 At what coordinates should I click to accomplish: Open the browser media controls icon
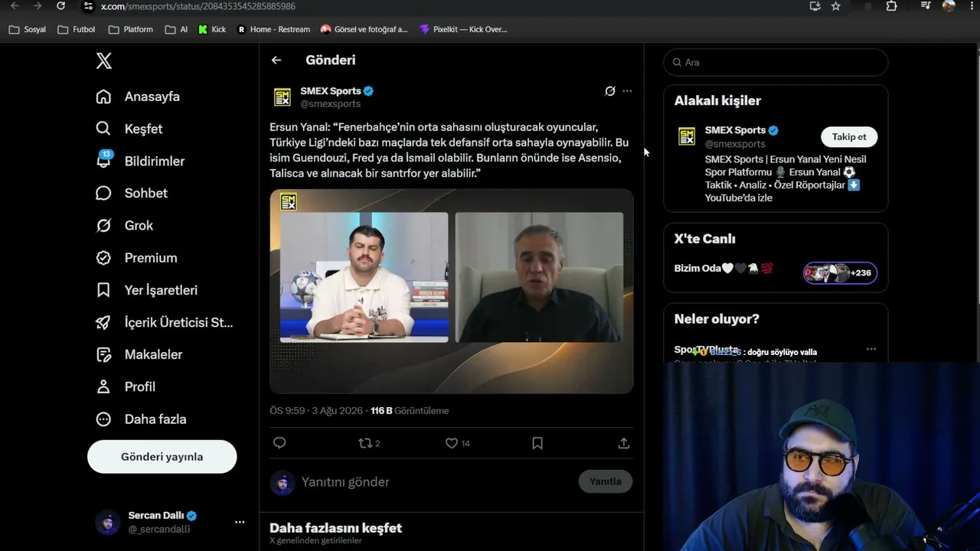click(x=926, y=6)
